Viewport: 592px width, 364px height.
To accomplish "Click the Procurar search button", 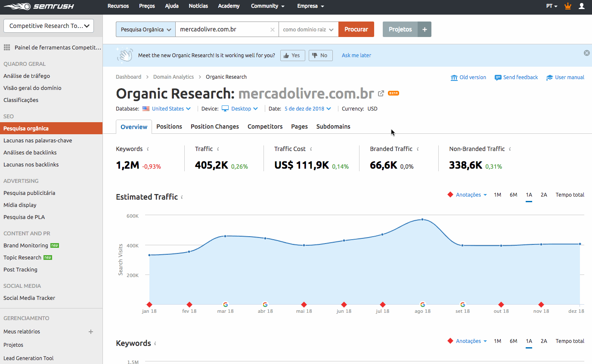I will click(x=356, y=29).
